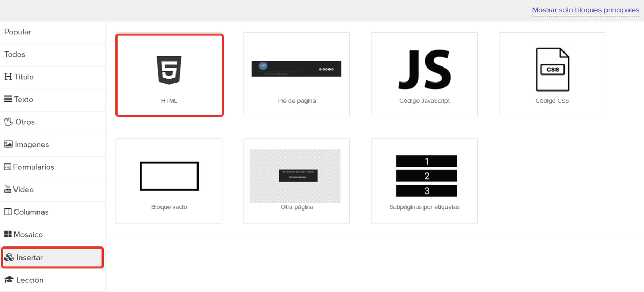This screenshot has width=644, height=292.
Task: Click the footer preview image
Action: point(297,69)
